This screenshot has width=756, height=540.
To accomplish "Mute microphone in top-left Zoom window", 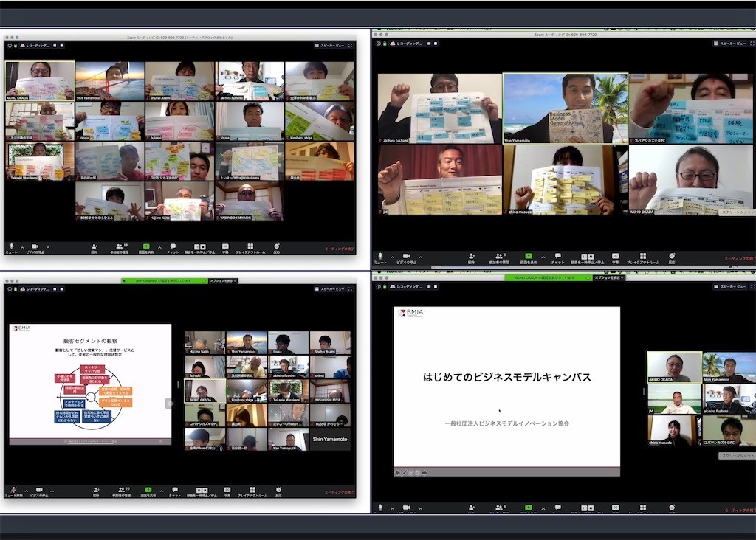I will [11, 248].
